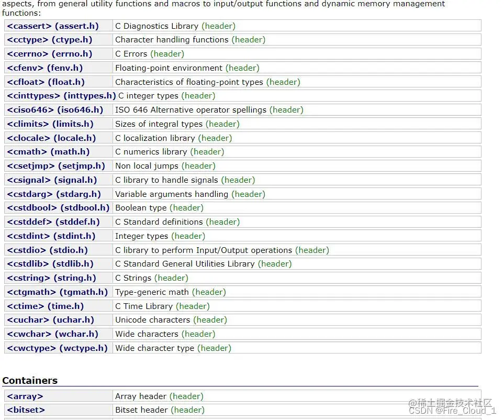Open the <cfloat> (float.h) link
This screenshot has height=420, width=504.
46,82
